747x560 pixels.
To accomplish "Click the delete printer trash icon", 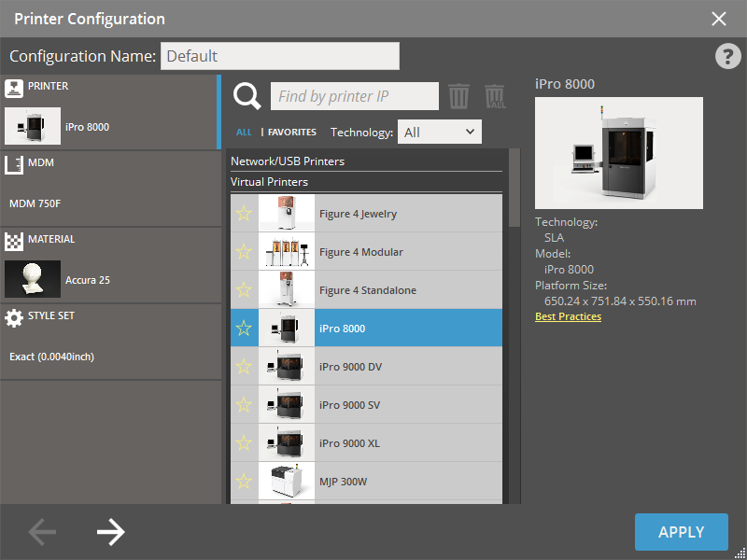I will pyautogui.click(x=458, y=96).
